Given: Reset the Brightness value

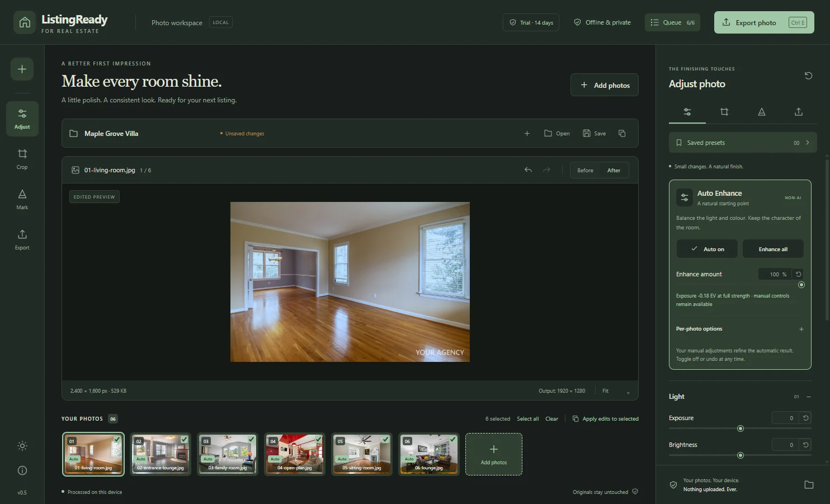Looking at the screenshot, I should (x=805, y=445).
